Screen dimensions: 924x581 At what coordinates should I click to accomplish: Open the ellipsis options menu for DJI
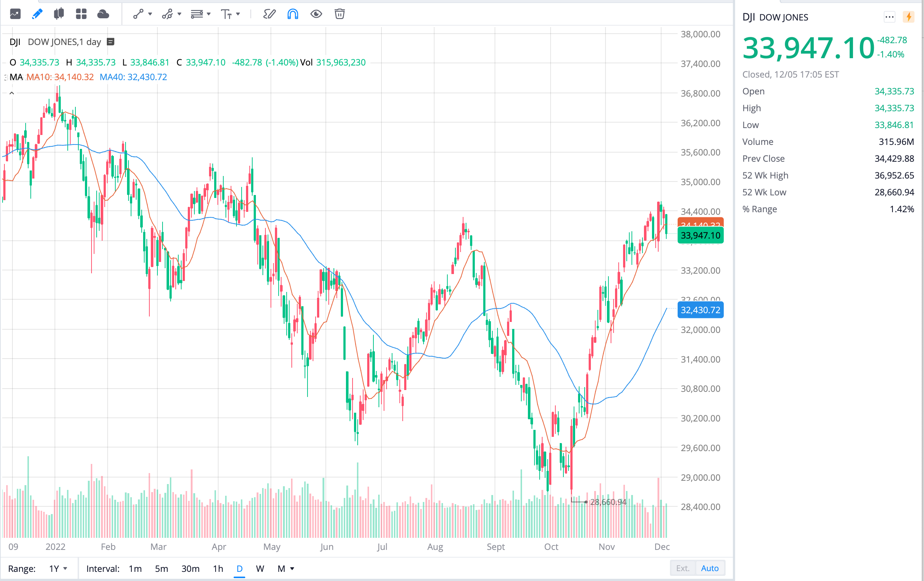(890, 17)
